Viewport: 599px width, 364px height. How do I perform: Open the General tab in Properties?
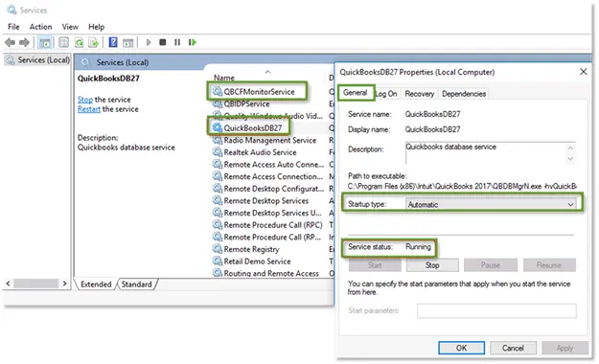tap(355, 93)
